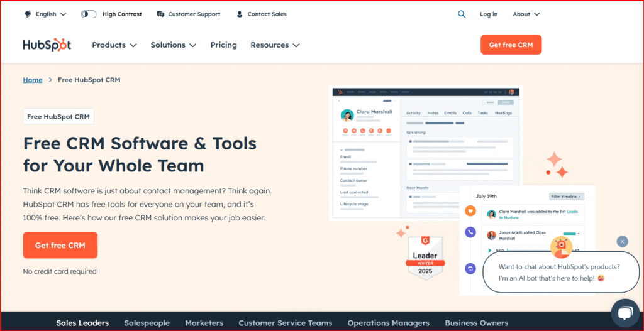Expand the Resources menu
Image resolution: width=644 pixels, height=331 pixels.
coord(275,45)
